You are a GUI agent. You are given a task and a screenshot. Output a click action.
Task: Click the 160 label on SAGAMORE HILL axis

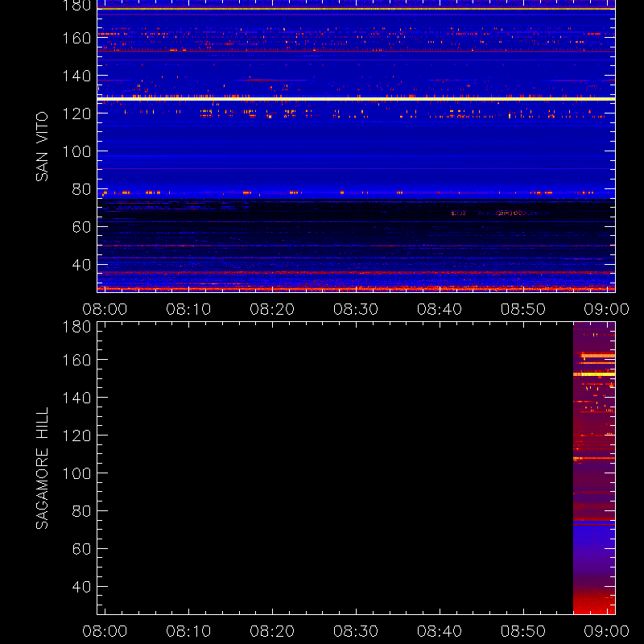click(x=76, y=360)
